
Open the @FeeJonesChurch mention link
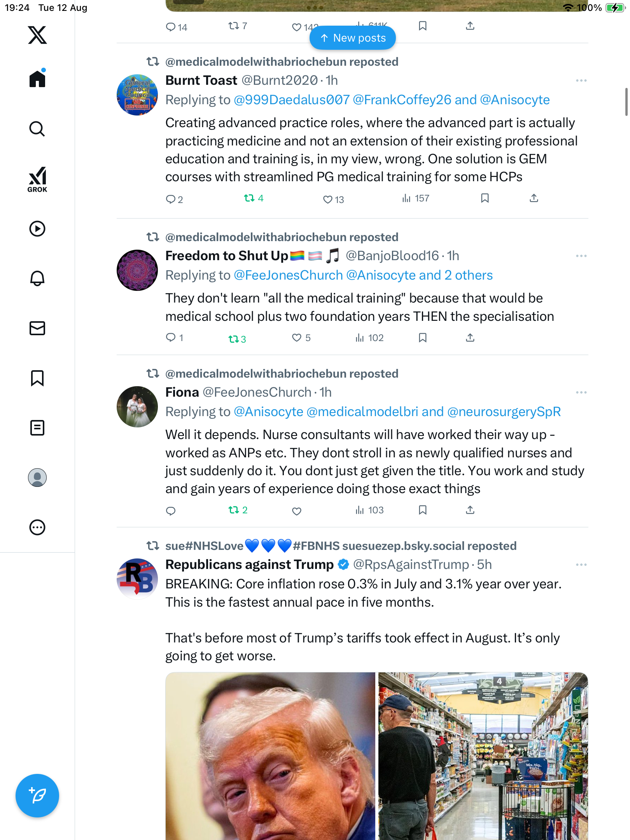coord(288,275)
